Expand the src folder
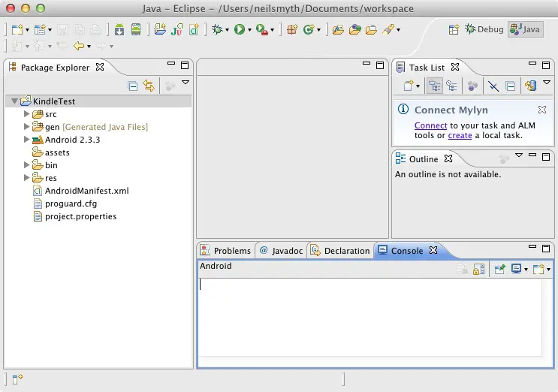 [x=26, y=114]
